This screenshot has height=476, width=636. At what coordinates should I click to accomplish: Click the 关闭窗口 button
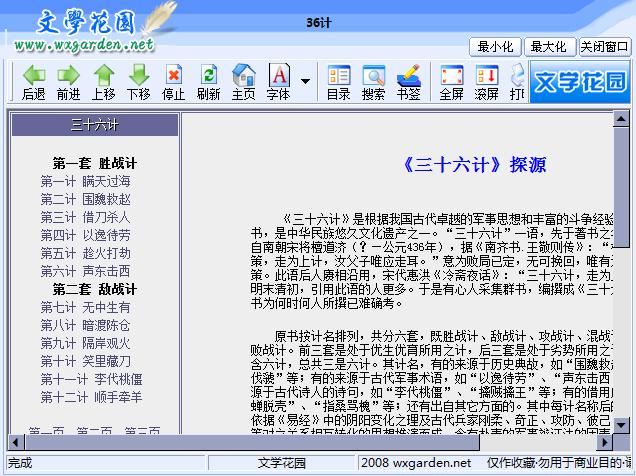604,47
